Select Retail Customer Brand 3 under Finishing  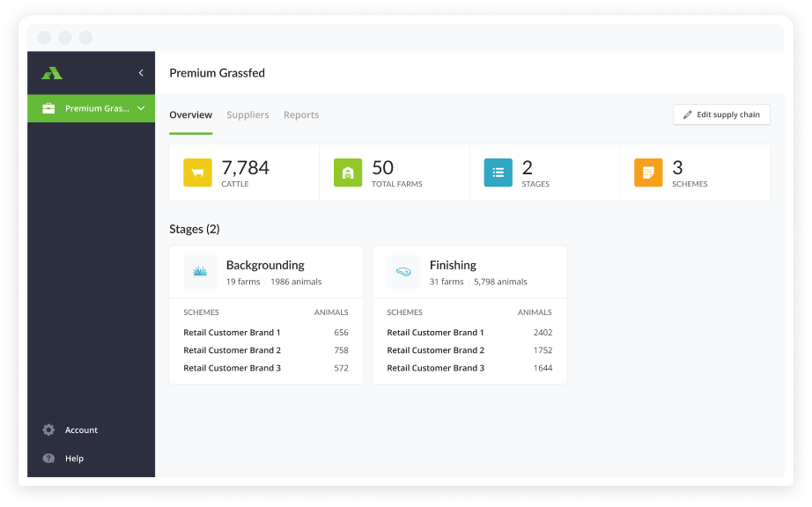(435, 368)
